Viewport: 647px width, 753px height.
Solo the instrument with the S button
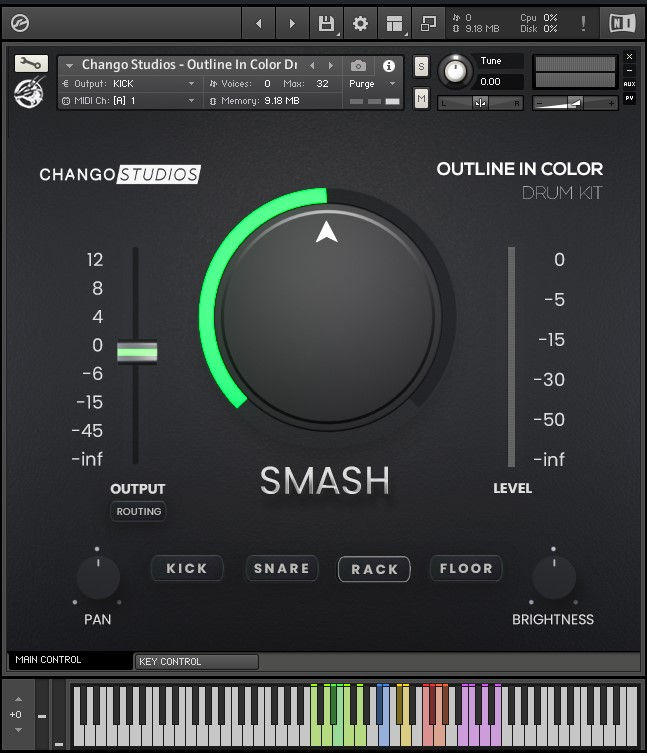pyautogui.click(x=421, y=66)
